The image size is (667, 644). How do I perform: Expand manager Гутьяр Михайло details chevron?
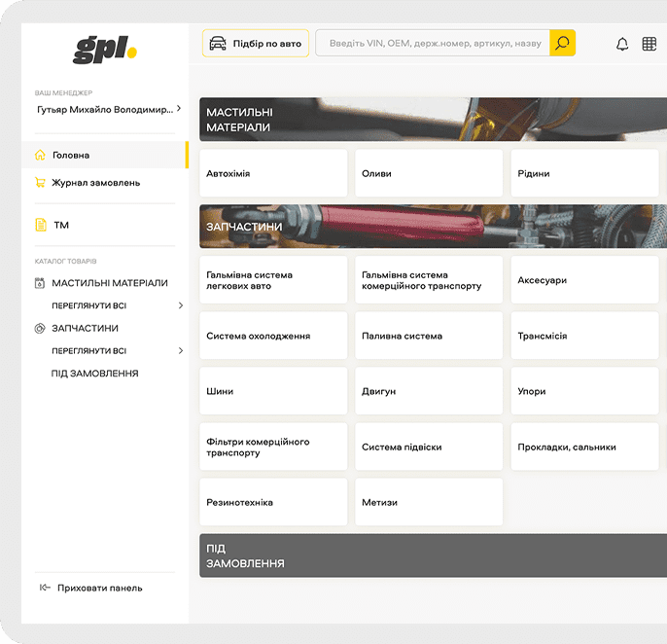(x=179, y=109)
